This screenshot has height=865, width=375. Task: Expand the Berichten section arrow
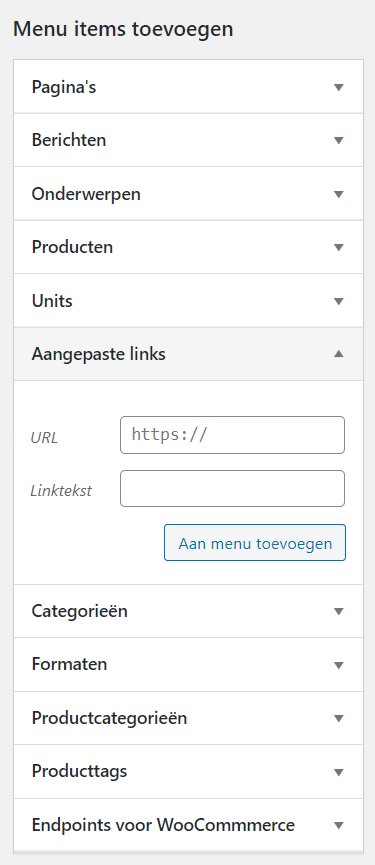[x=339, y=140]
